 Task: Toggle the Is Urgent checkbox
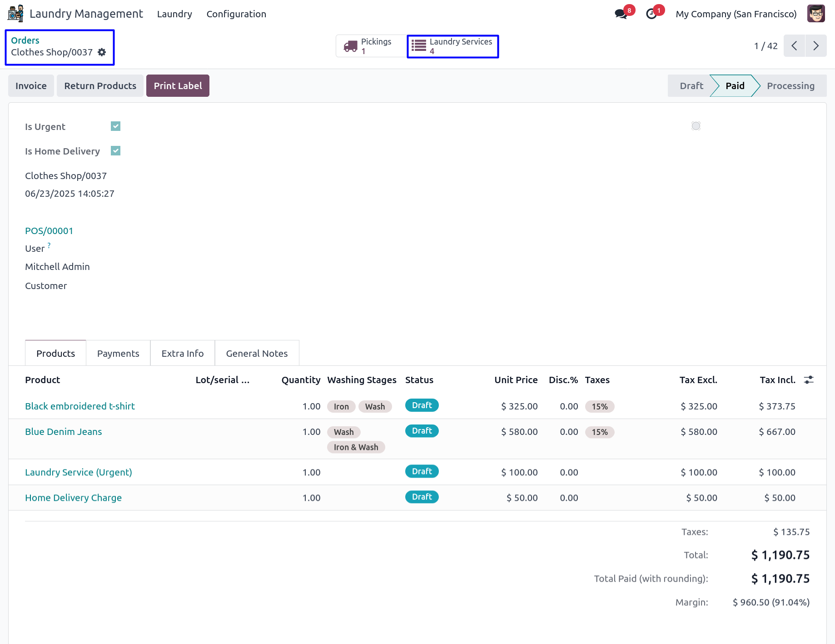click(x=116, y=126)
